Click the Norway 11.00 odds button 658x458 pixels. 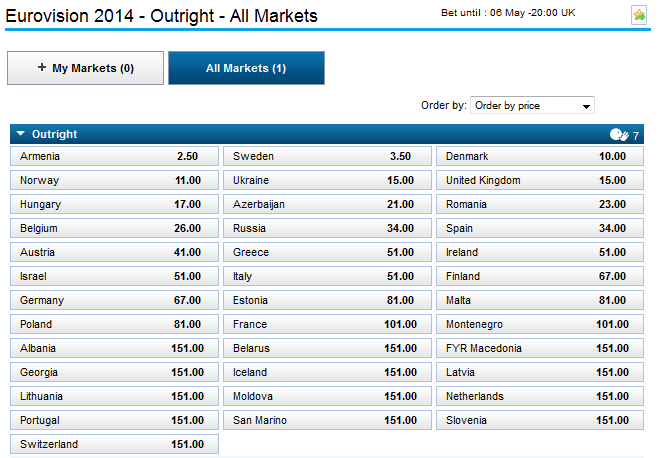click(x=113, y=181)
